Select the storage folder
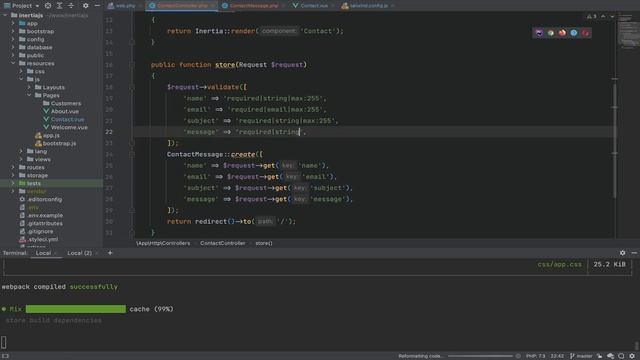This screenshot has height=360, width=640. pos(33,176)
